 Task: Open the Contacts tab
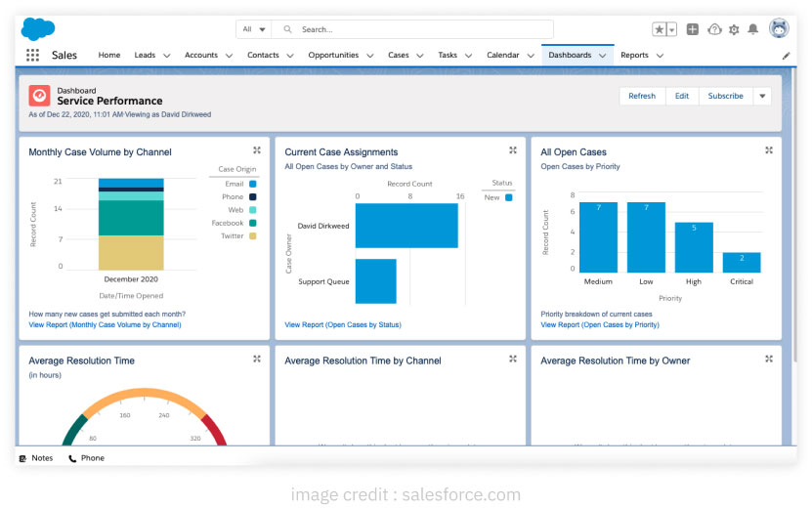263,55
